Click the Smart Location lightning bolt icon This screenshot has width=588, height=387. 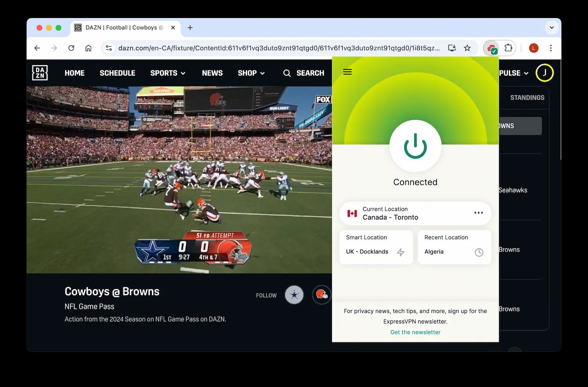click(401, 252)
